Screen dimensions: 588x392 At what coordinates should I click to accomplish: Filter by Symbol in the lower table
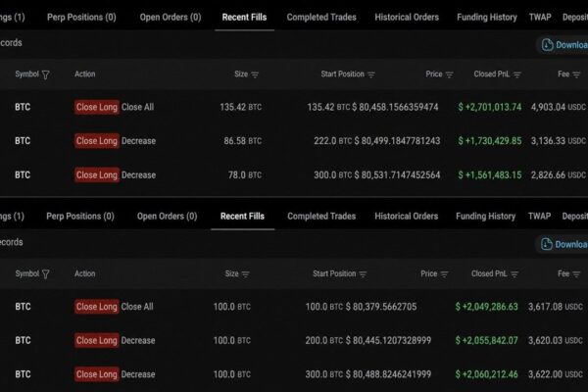[x=45, y=274]
